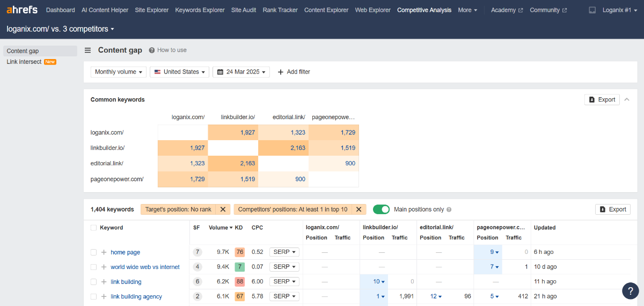This screenshot has height=306, width=644.
Task: Click the 1,404 keywords count
Action: [x=112, y=209]
